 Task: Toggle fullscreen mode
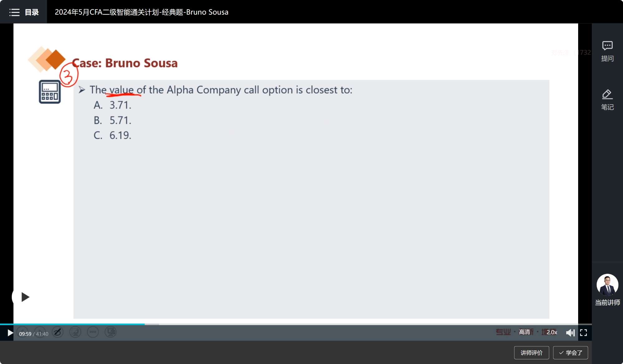(583, 333)
